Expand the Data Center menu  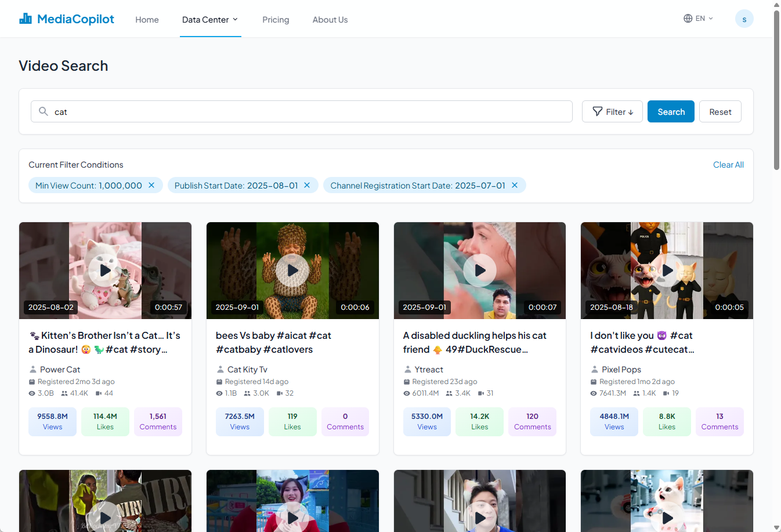click(210, 20)
